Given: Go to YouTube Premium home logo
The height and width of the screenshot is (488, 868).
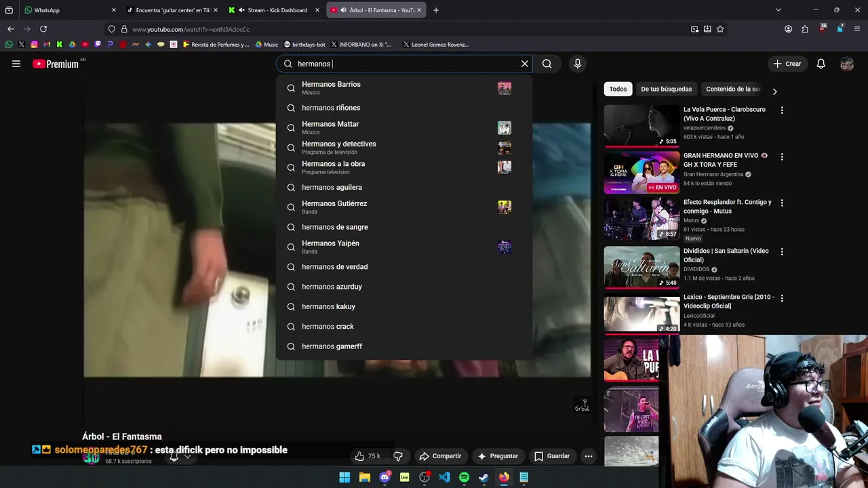Looking at the screenshot, I should tap(56, 64).
